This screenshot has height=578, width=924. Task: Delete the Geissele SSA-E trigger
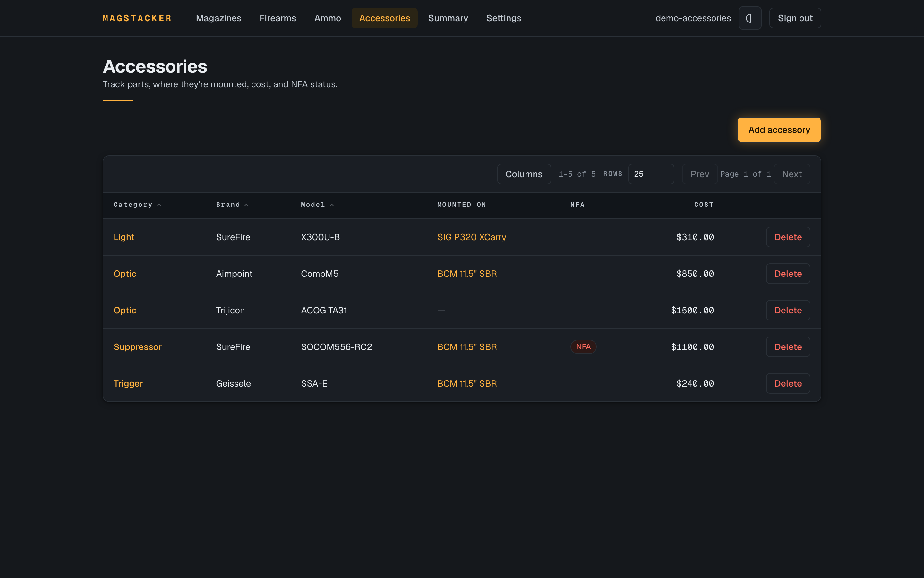788,383
